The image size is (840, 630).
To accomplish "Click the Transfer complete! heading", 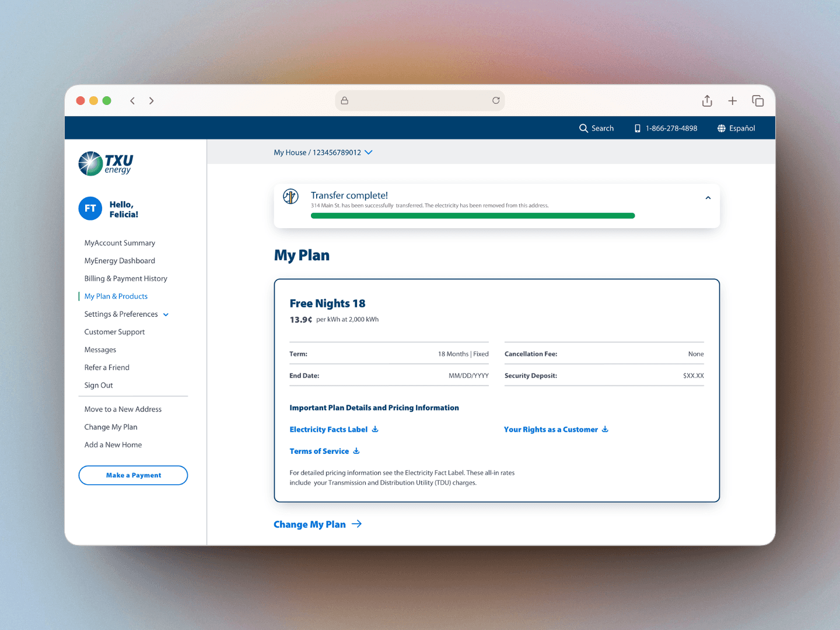I will pos(349,195).
